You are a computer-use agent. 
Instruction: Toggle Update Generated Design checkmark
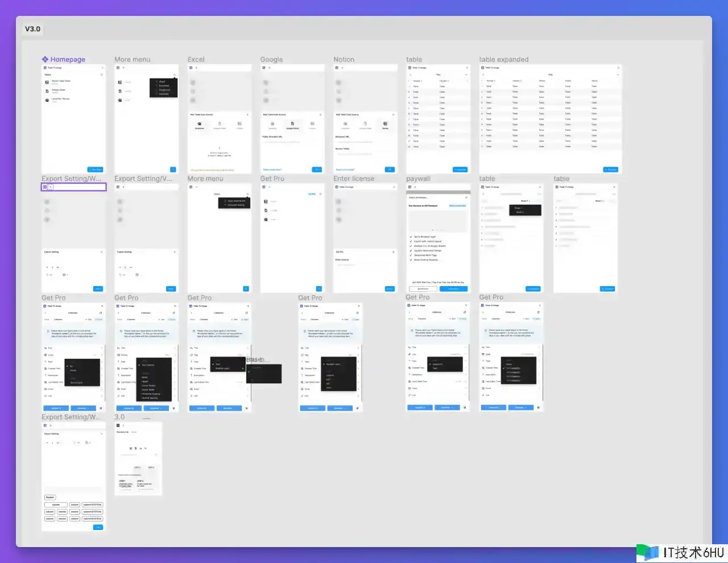[411, 251]
